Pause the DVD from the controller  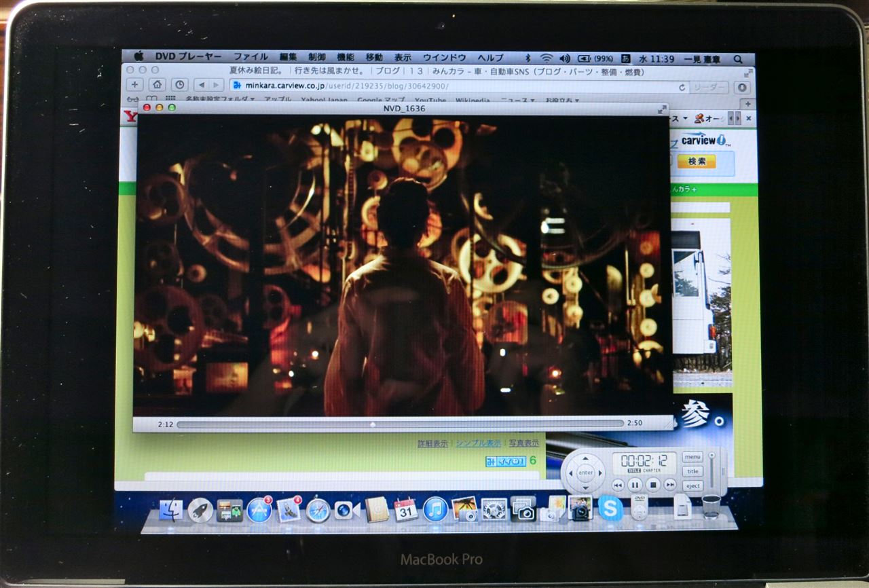coord(635,485)
